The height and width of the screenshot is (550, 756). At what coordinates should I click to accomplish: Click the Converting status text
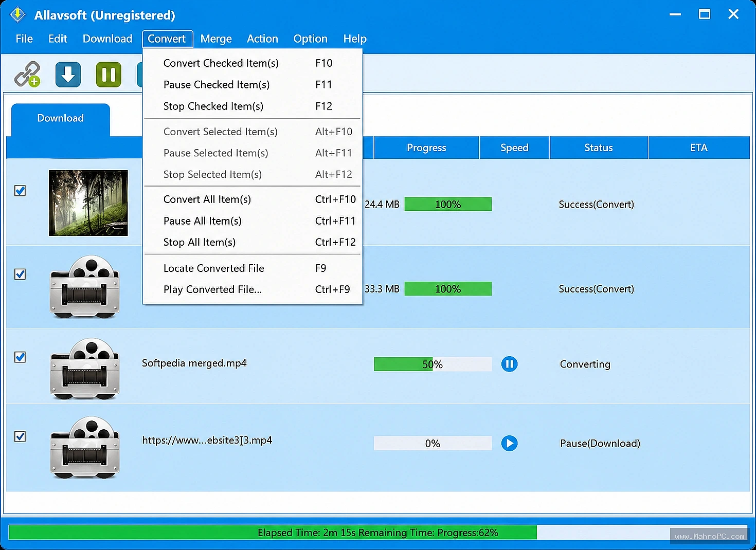point(585,364)
